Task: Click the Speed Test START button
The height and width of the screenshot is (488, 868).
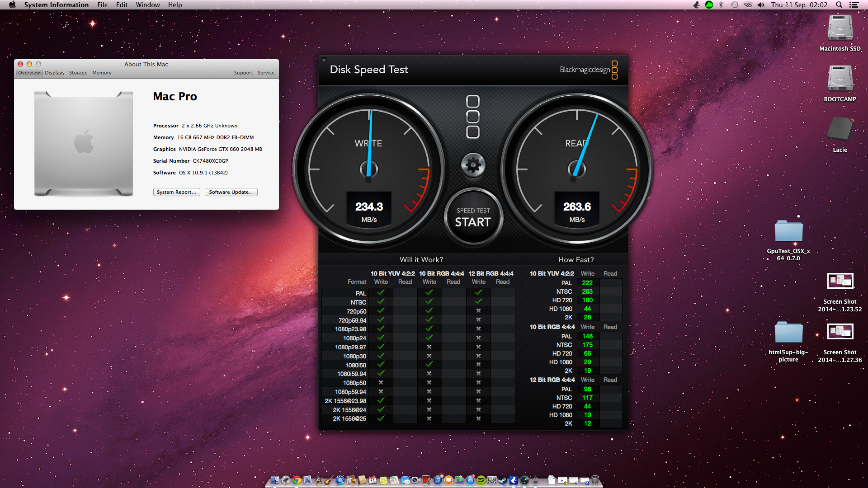Action: pos(473,217)
